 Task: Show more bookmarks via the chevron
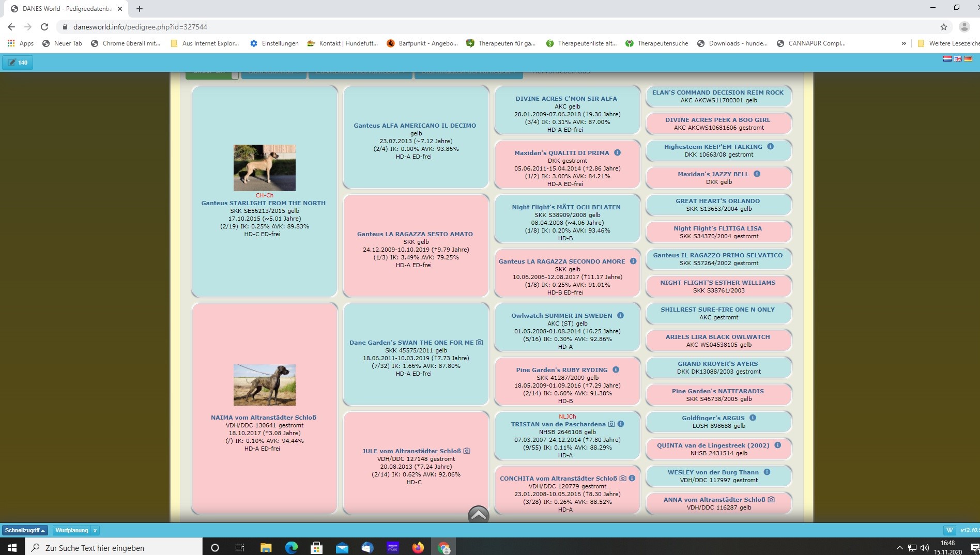[904, 43]
